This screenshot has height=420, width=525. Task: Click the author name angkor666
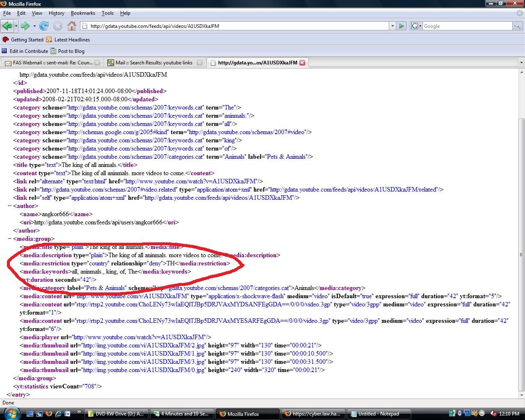coord(55,214)
